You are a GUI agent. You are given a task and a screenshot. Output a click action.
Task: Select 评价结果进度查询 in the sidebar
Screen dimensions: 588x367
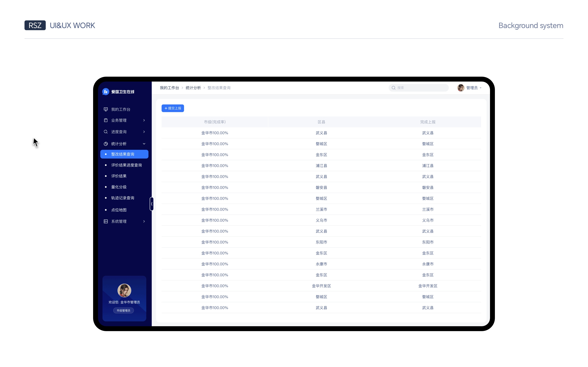click(126, 165)
